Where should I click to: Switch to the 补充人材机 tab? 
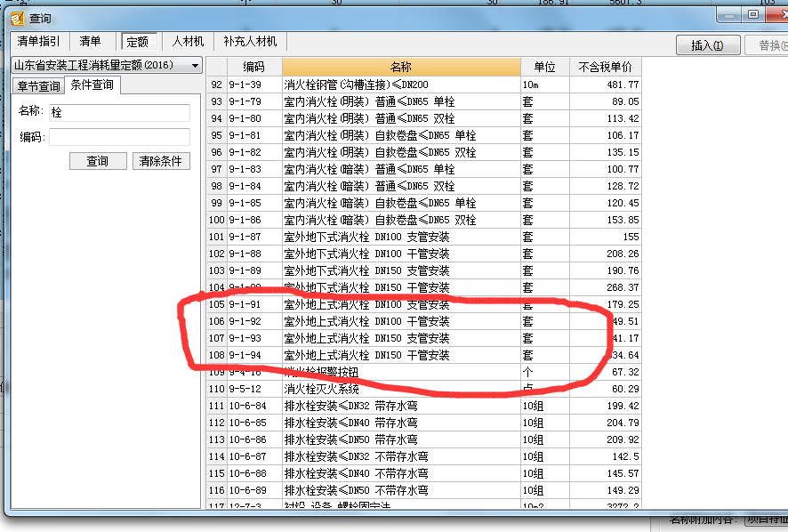pos(250,41)
